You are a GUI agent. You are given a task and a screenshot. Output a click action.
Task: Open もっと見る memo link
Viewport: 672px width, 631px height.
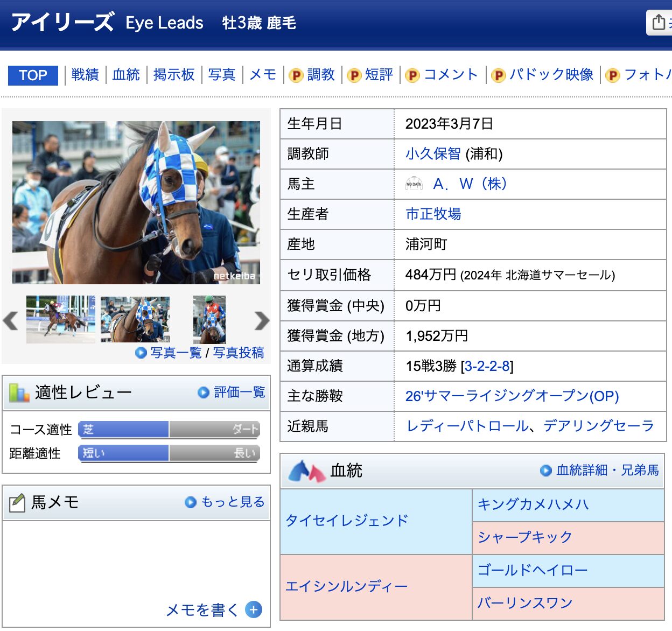(233, 502)
